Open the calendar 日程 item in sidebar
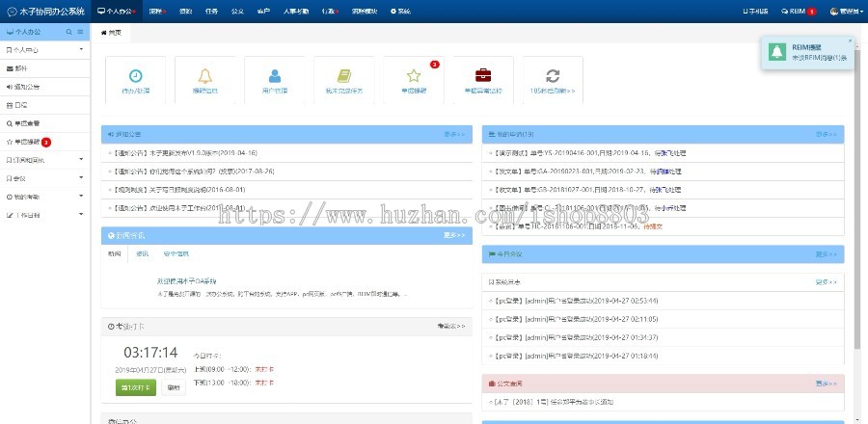The image size is (868, 424). tap(44, 105)
